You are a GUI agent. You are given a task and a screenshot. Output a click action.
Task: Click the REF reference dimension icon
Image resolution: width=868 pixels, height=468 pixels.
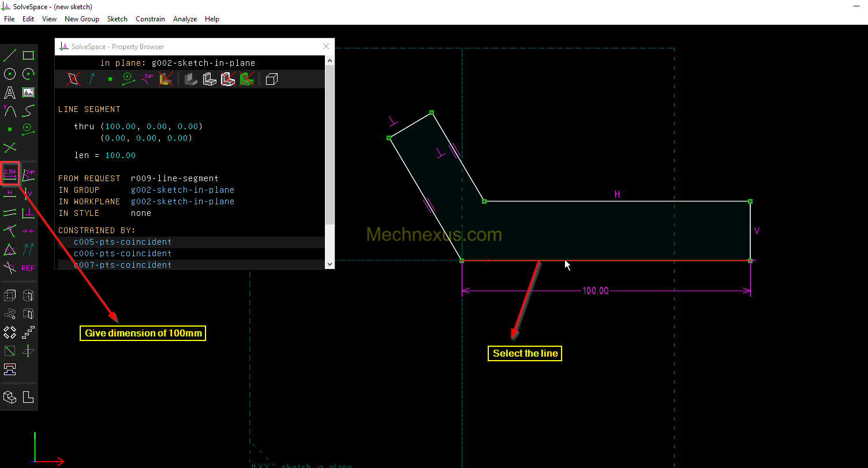click(x=28, y=268)
